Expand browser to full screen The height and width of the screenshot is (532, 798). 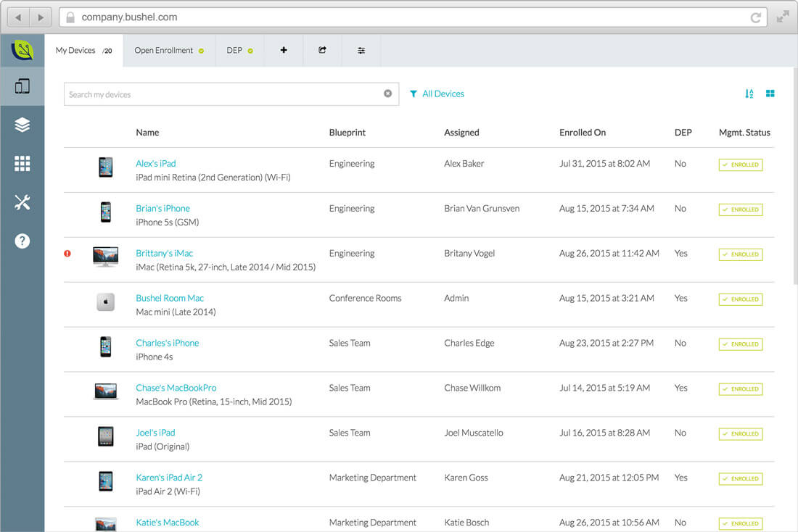point(783,17)
